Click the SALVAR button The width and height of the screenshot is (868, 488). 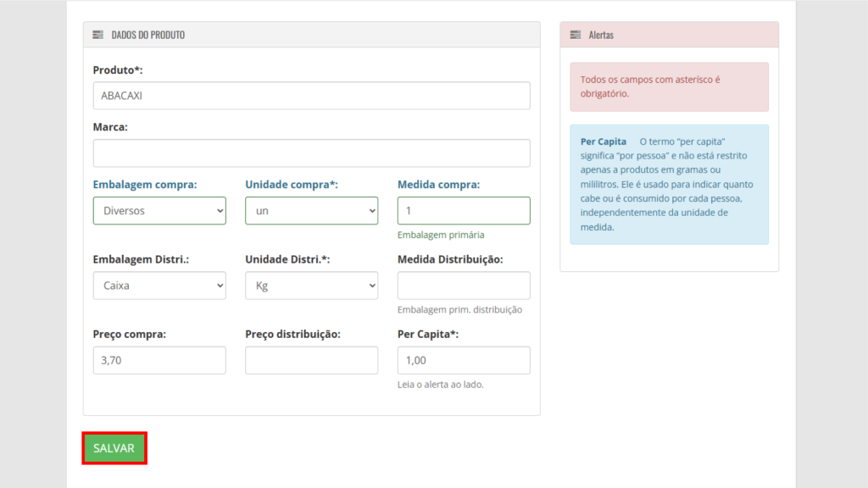click(114, 448)
